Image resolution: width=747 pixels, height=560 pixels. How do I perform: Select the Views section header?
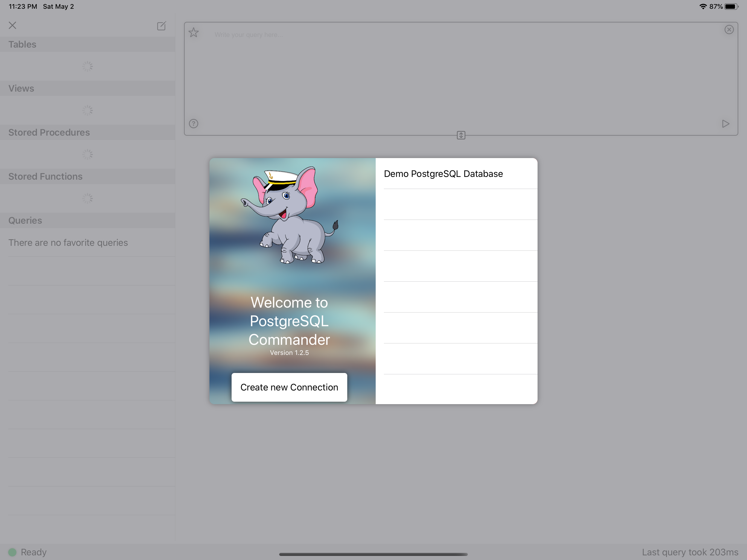pyautogui.click(x=21, y=89)
